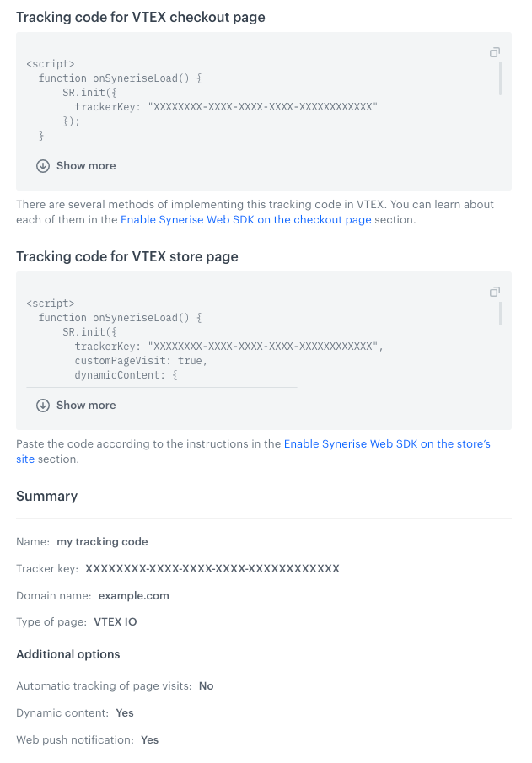
Task: Select the domain name example.com
Action: click(134, 595)
